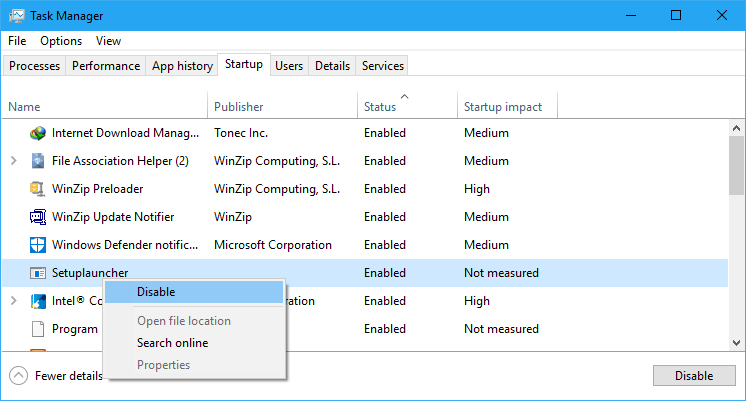Switch to the Details tab
This screenshot has height=401, width=746.
tap(333, 66)
